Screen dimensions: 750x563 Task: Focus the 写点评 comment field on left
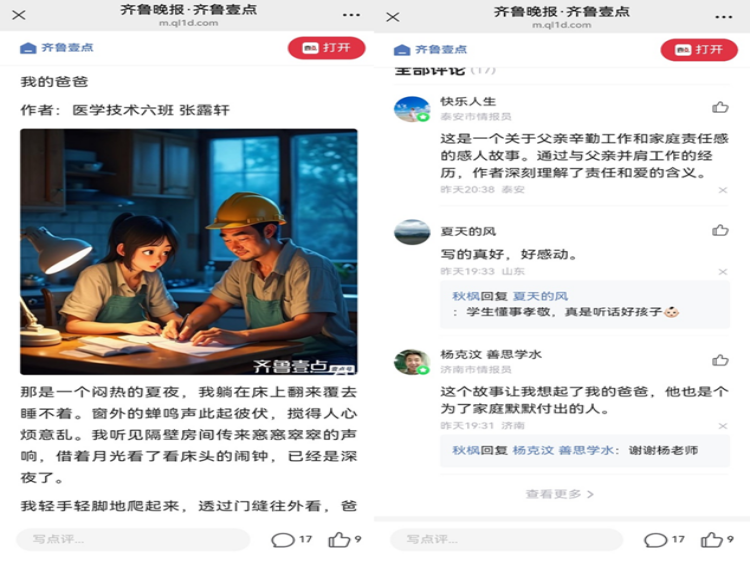pyautogui.click(x=133, y=540)
